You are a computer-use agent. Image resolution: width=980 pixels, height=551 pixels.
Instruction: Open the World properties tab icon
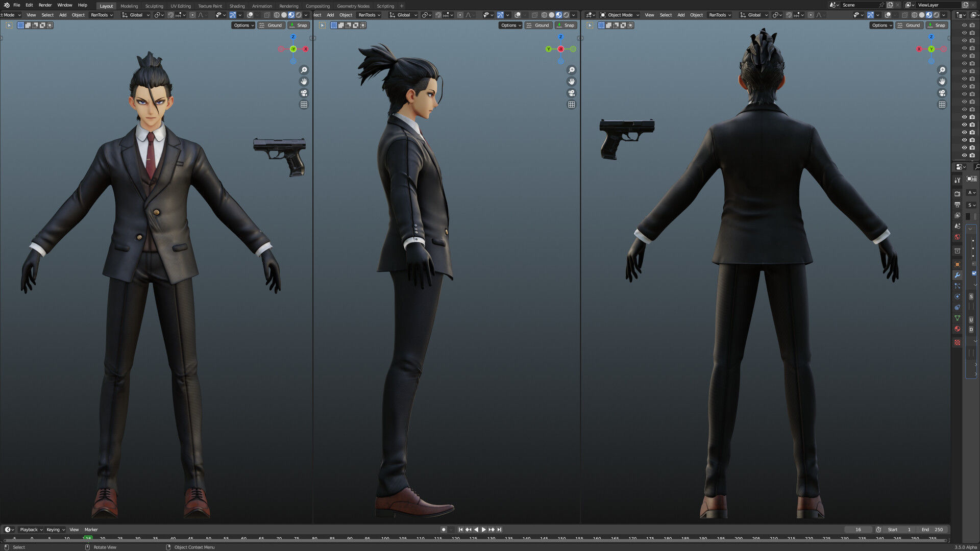(x=957, y=237)
